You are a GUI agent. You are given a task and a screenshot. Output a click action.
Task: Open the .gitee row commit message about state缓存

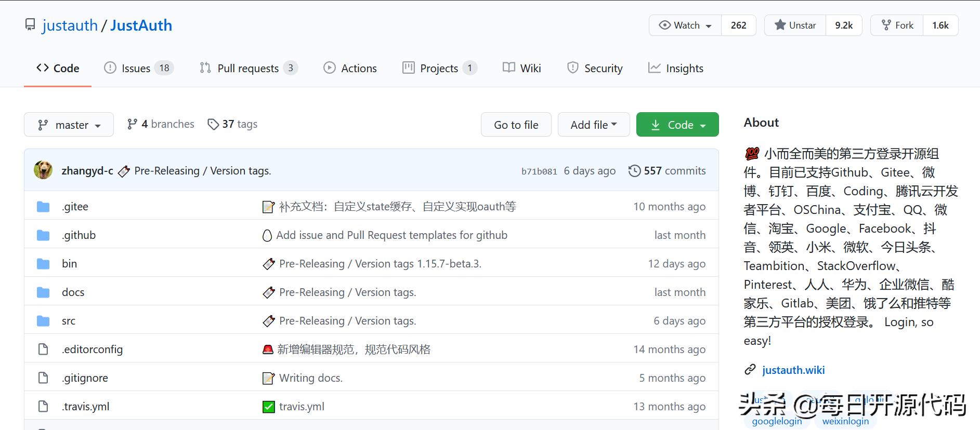397,207
